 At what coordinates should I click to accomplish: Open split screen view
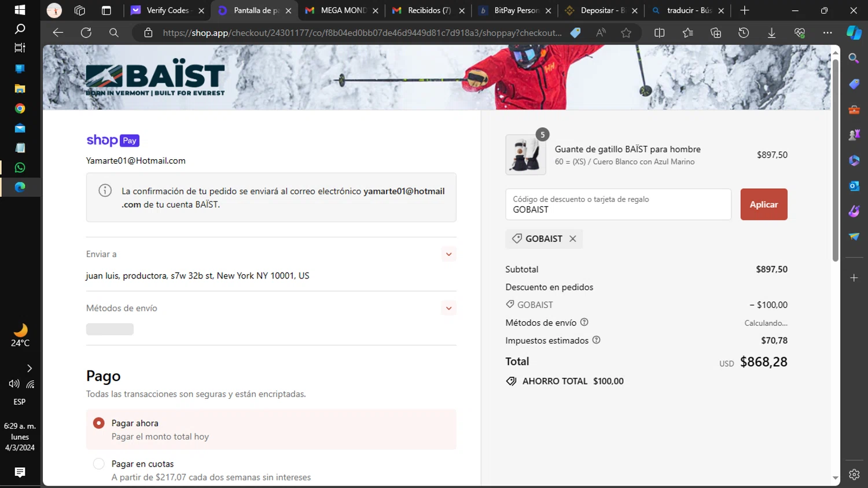click(659, 33)
